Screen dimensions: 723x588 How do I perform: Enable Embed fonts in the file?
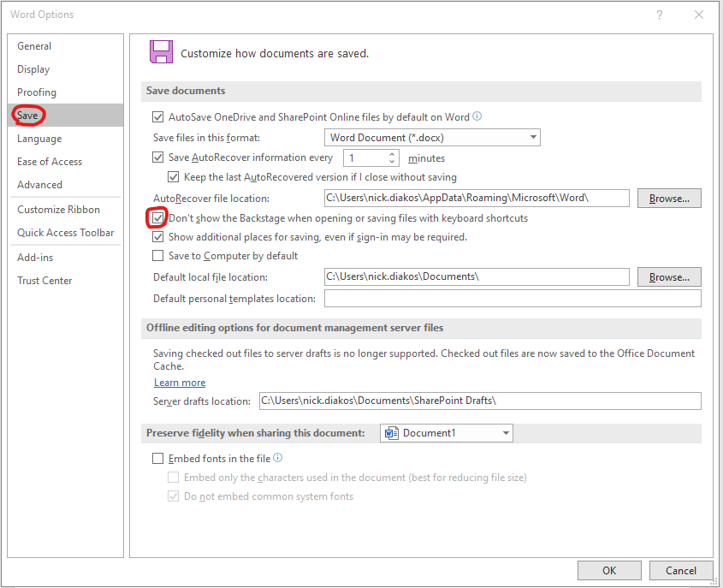tap(158, 458)
